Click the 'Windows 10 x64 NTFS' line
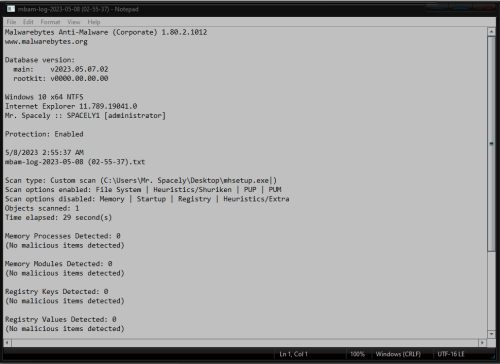Viewport: 500px width, 364px height. point(44,97)
